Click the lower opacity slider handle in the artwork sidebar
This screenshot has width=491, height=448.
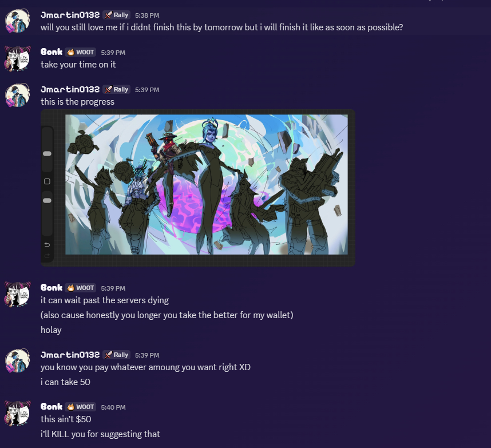[x=47, y=201]
